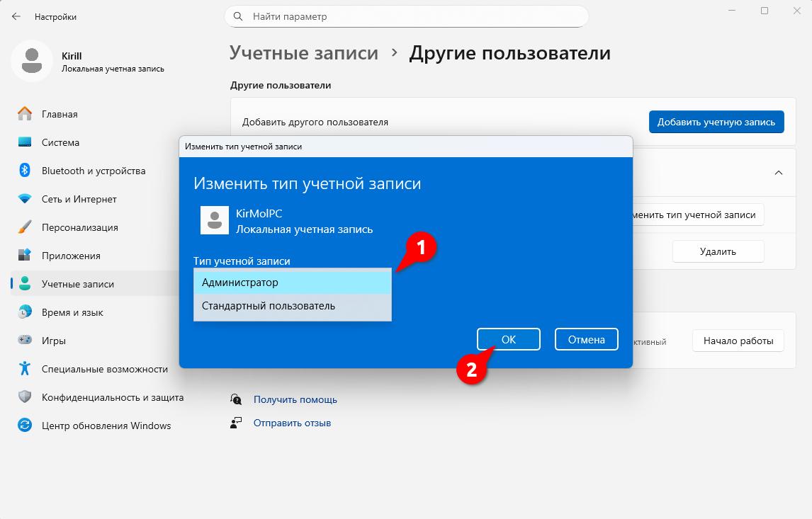Click the back arrow icon in Settings
Screen dimensions: 812x519
16,16
